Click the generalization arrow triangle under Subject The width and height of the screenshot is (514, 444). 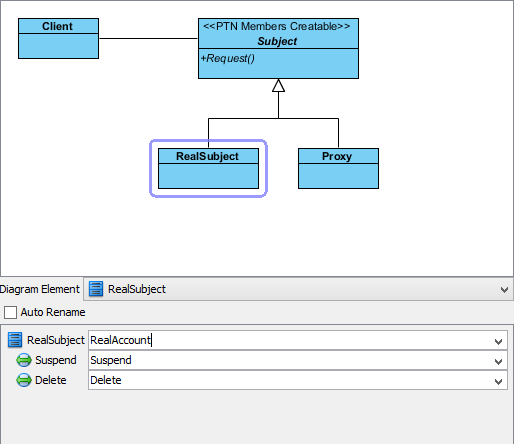point(278,85)
